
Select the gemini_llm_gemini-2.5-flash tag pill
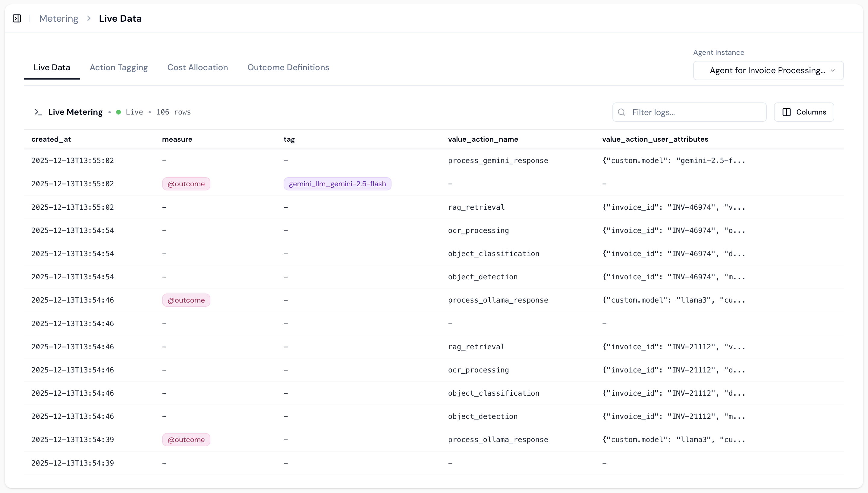click(x=337, y=184)
